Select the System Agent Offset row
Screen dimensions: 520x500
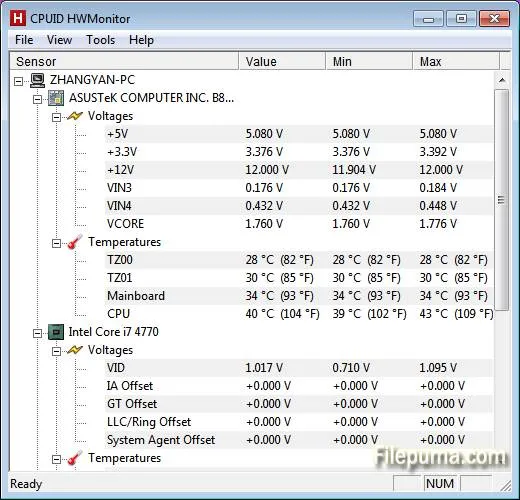coord(299,440)
